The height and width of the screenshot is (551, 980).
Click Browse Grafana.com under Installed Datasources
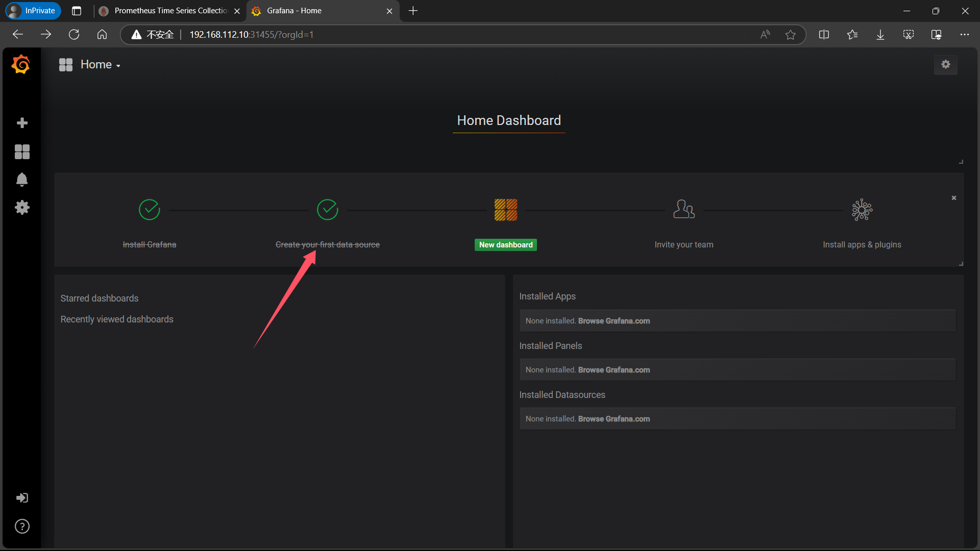tap(614, 419)
